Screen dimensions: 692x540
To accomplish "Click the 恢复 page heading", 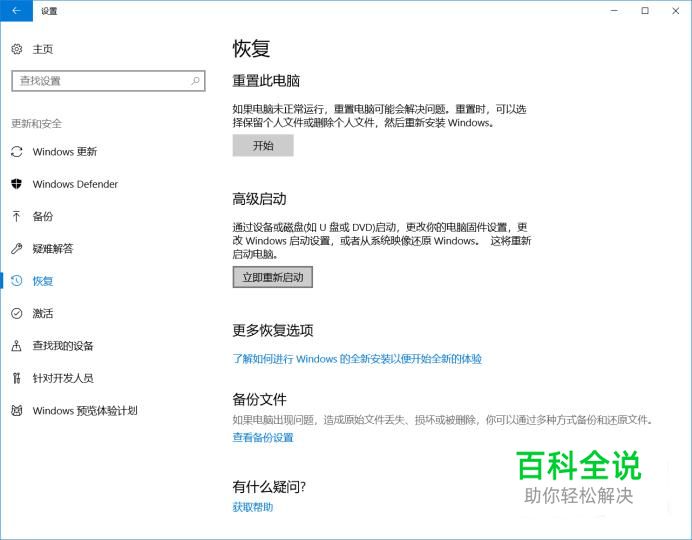I will click(x=252, y=49).
